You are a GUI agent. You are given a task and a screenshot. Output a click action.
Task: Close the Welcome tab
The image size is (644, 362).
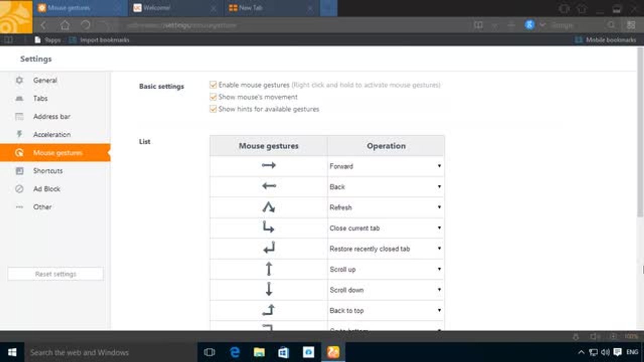[213, 9]
